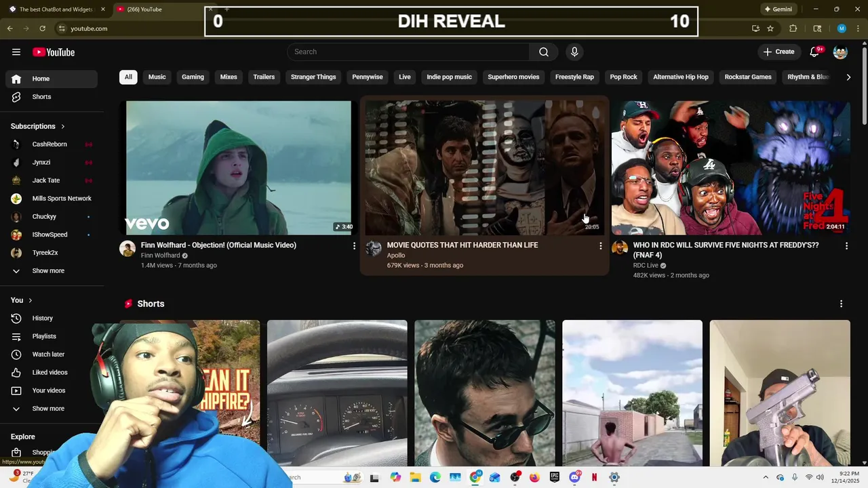This screenshot has height=488, width=868.
Task: Open the Chrome profile M avatar
Action: [842, 28]
